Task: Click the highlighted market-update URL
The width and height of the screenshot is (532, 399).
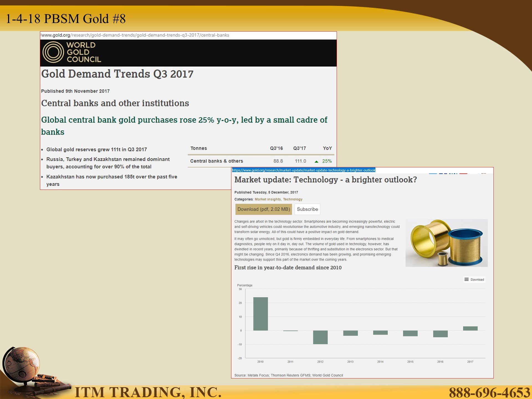Action: click(x=304, y=170)
